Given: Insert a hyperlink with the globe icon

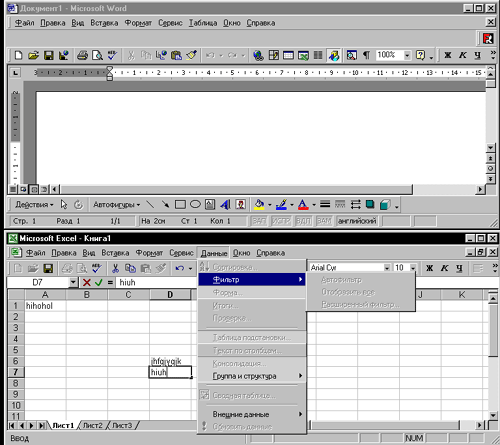Looking at the screenshot, I should 258,55.
